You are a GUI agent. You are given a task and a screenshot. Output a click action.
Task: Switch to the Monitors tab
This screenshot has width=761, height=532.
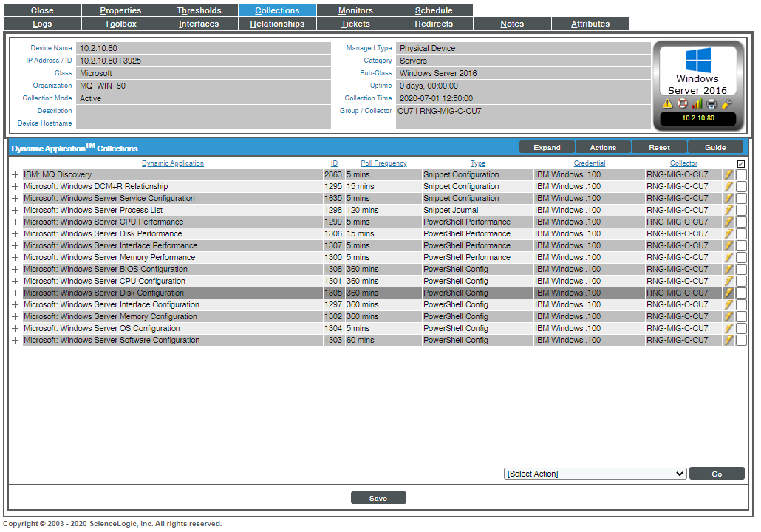pyautogui.click(x=355, y=10)
